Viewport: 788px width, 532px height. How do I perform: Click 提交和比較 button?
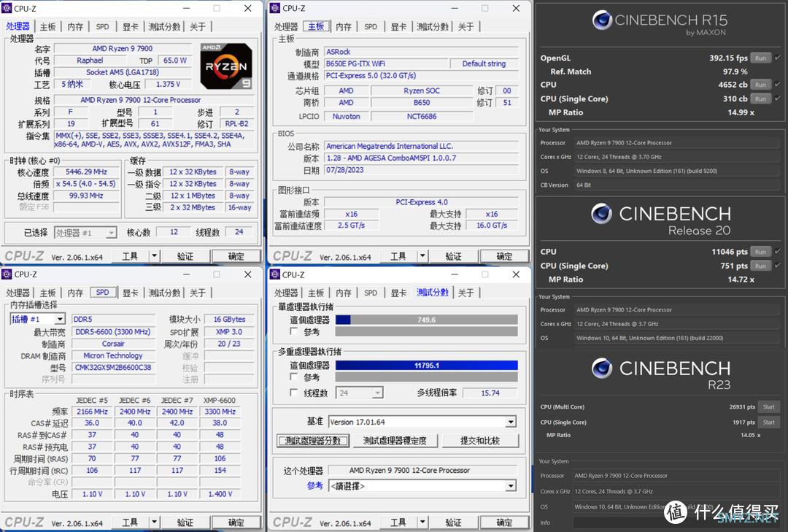[479, 441]
